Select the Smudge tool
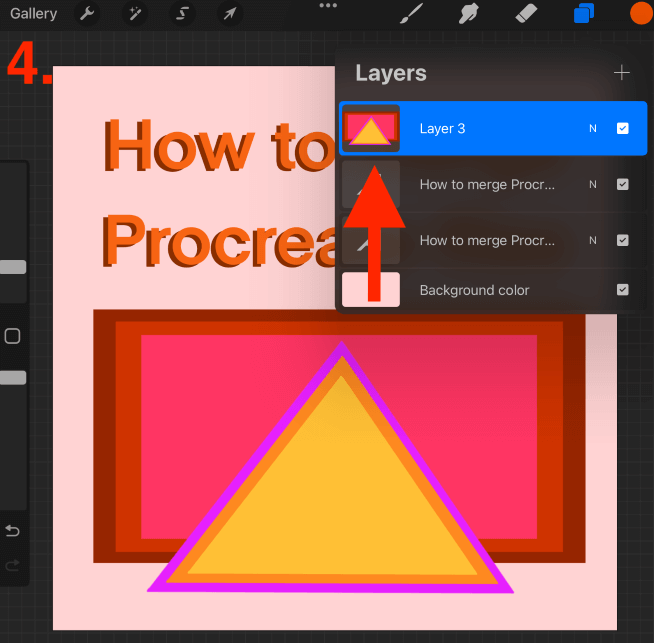Viewport: 654px width, 643px height. (468, 13)
